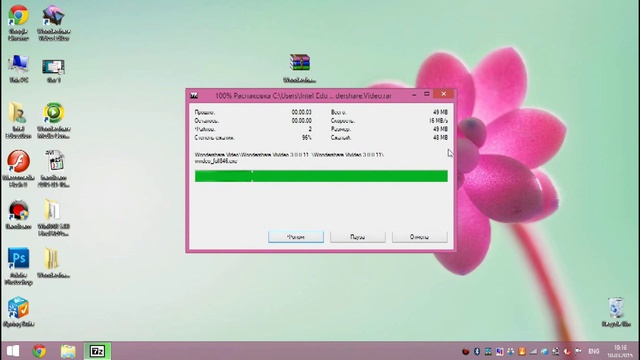
Task: Select the Wondershare Video Editor desktop shortcut
Action: tap(53, 23)
